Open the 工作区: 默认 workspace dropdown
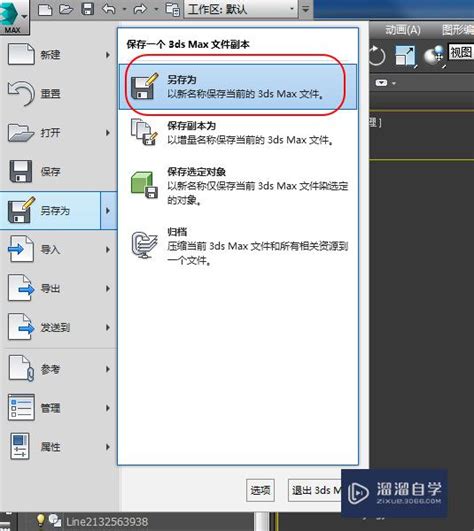474x531 pixels. point(241,9)
